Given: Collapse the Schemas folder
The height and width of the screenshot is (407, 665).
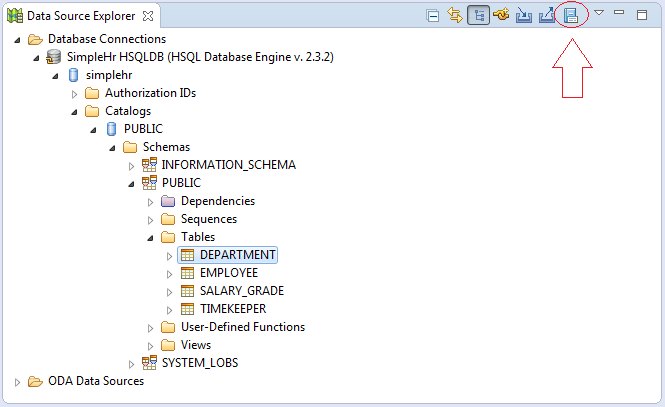Looking at the screenshot, I should pos(112,148).
